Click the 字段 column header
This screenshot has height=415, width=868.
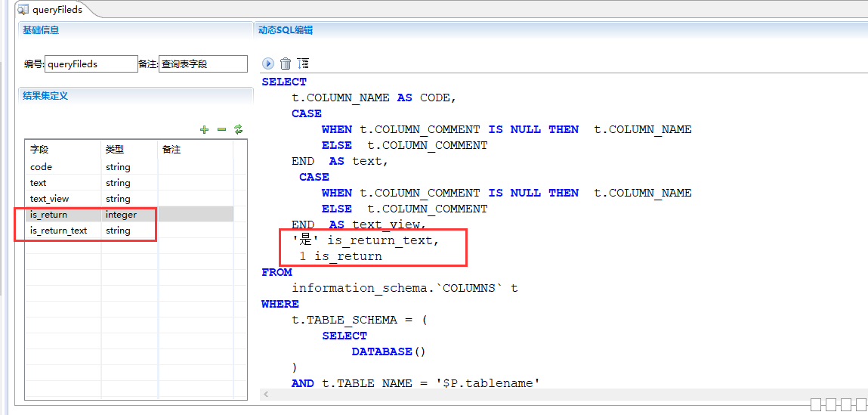(x=63, y=150)
